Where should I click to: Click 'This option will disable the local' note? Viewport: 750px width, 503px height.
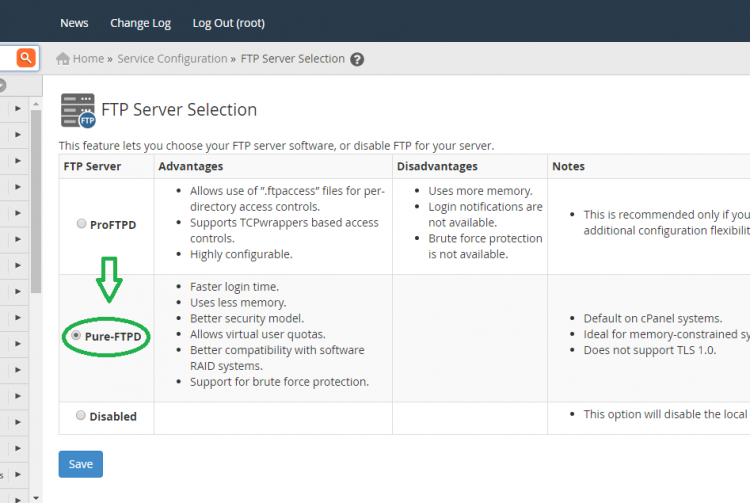(665, 414)
